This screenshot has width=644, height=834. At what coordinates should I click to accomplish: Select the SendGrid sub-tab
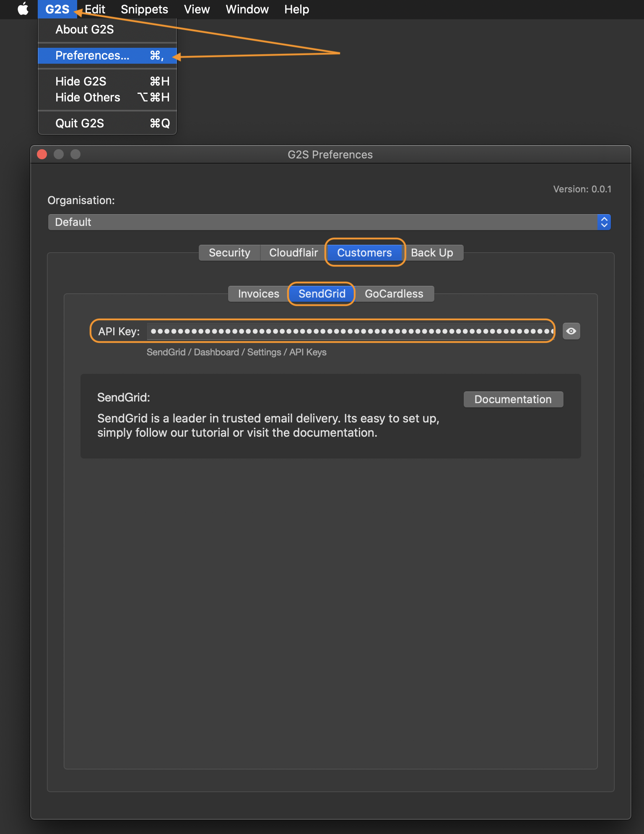tap(322, 294)
